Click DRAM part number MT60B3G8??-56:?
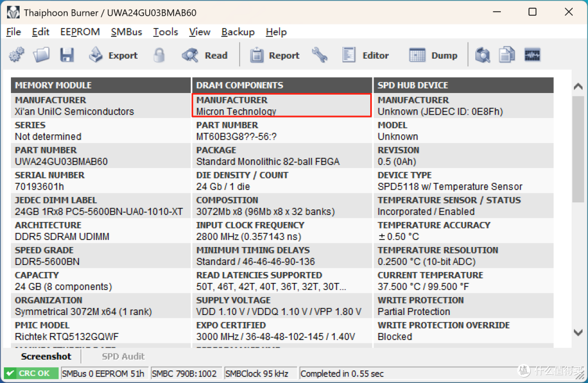 click(236, 137)
